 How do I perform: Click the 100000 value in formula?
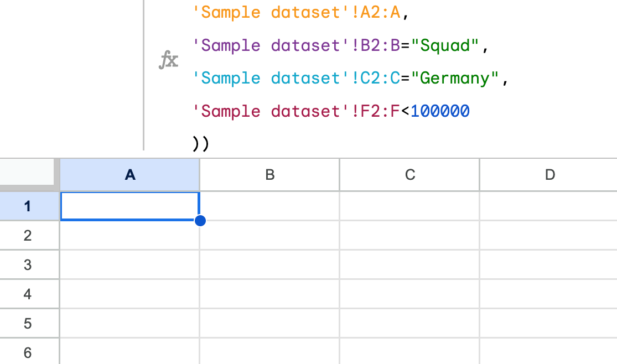tap(440, 111)
